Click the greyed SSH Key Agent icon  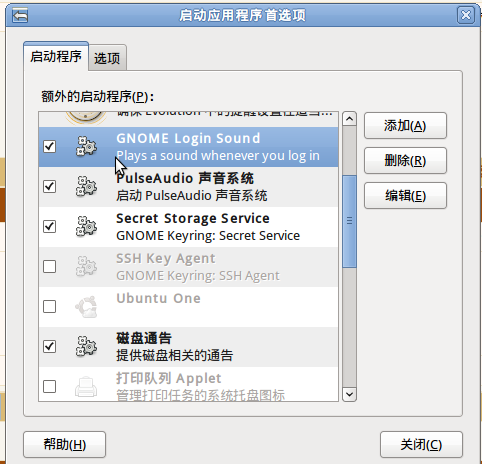pos(86,266)
